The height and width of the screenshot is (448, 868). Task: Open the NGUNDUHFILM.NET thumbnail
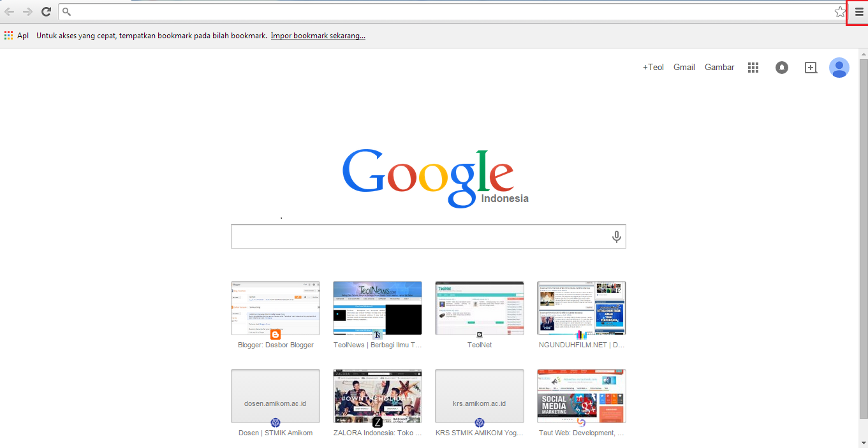click(x=582, y=308)
